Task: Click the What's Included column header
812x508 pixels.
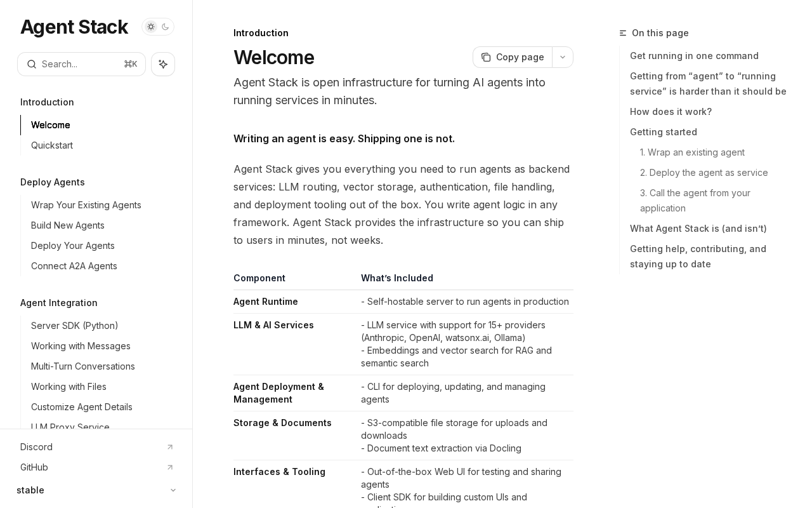Action: [397, 278]
